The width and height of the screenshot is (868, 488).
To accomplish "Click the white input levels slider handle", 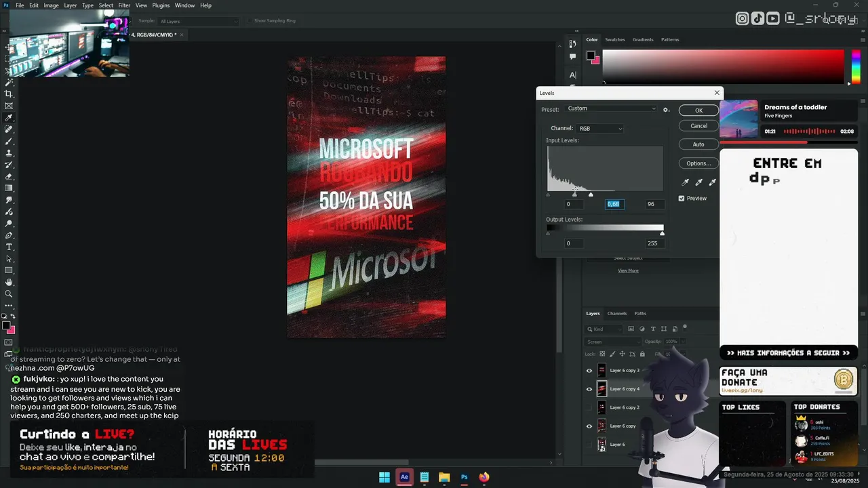I will [591, 195].
